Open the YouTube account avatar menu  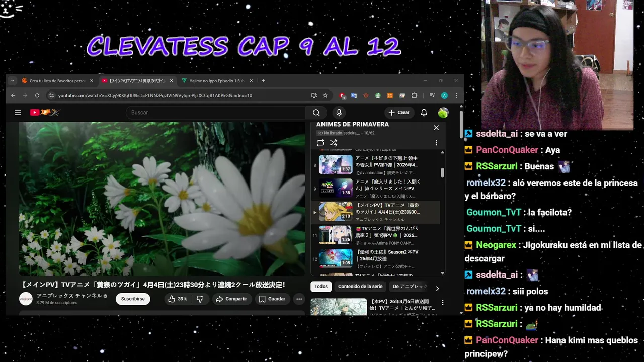click(x=443, y=113)
